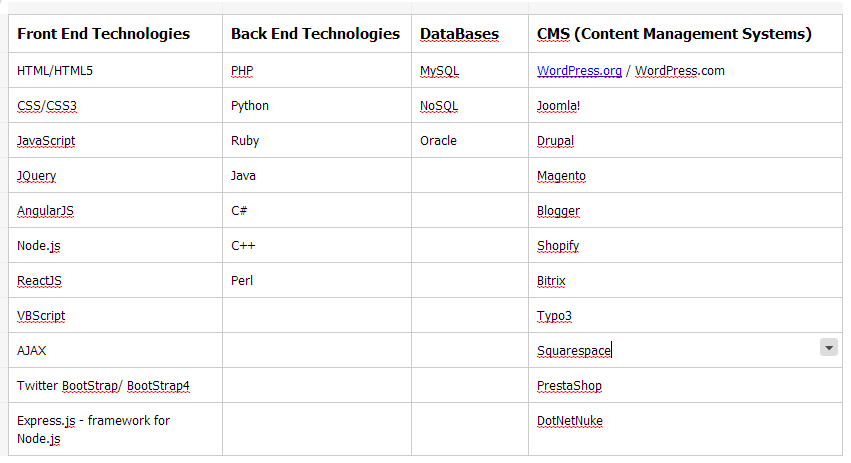Click the CMS (Content Management Systems) header

point(685,34)
